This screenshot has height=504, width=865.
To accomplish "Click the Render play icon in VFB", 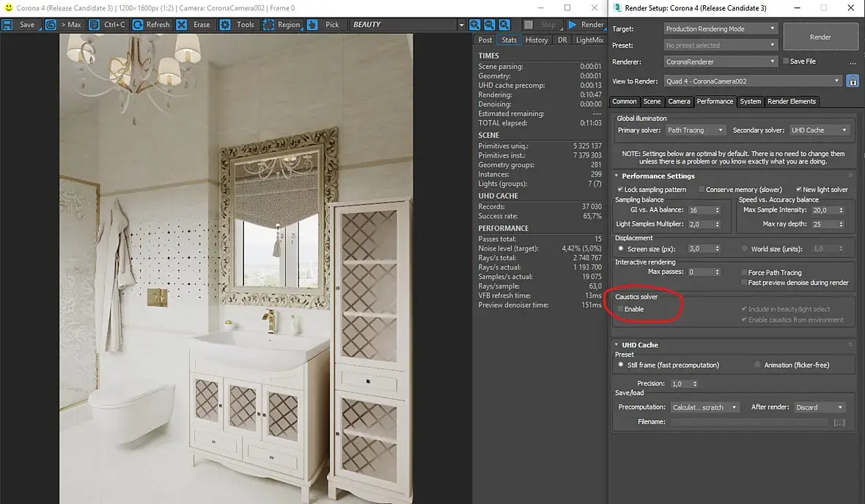I will point(573,25).
